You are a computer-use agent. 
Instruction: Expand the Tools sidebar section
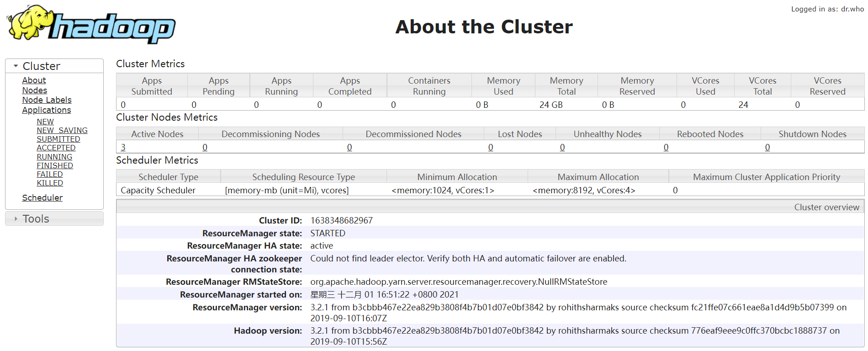[x=54, y=218]
